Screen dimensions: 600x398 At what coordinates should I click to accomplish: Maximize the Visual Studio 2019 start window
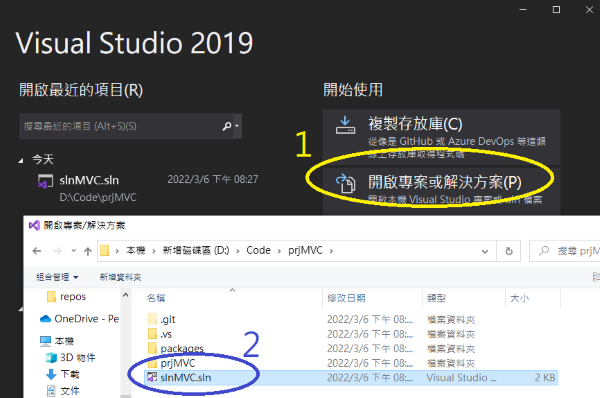tap(556, 10)
